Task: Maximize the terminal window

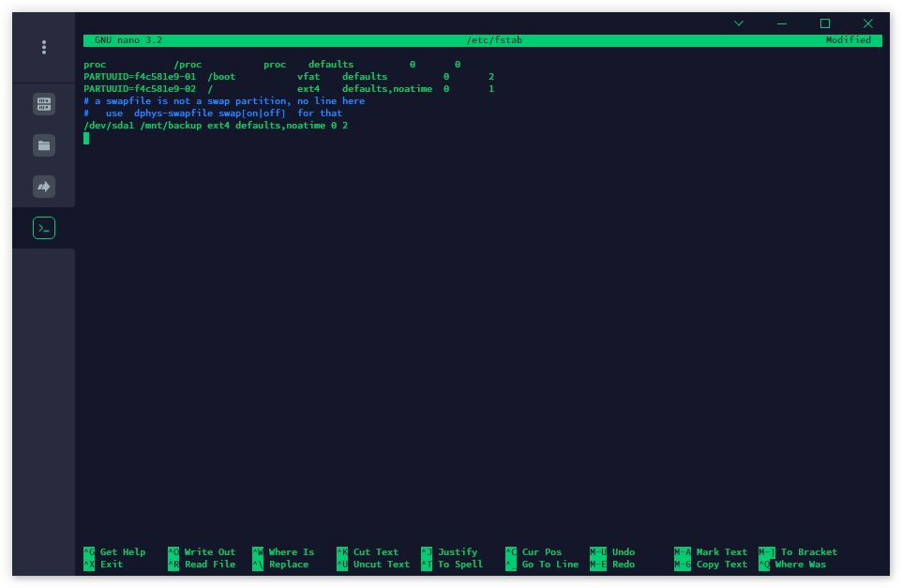Action: (x=825, y=23)
